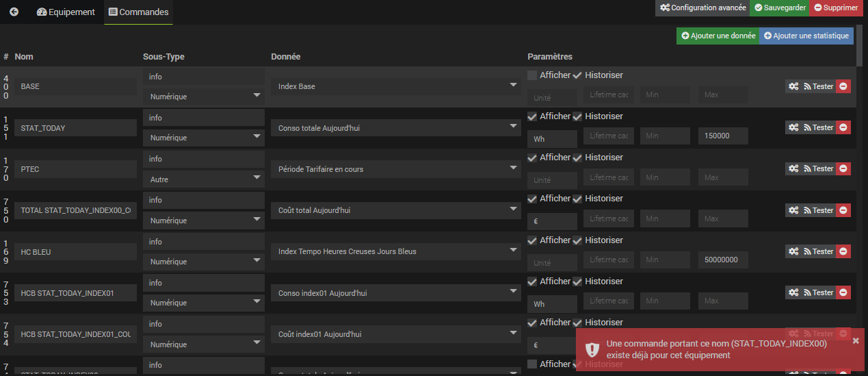
Task: Open Coût total Aujourd'hui data dropdown
Action: point(395,210)
